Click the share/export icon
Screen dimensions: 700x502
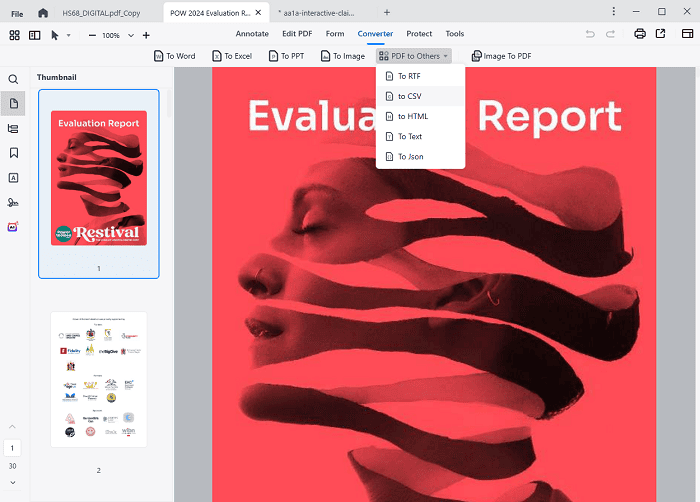pyautogui.click(x=660, y=34)
